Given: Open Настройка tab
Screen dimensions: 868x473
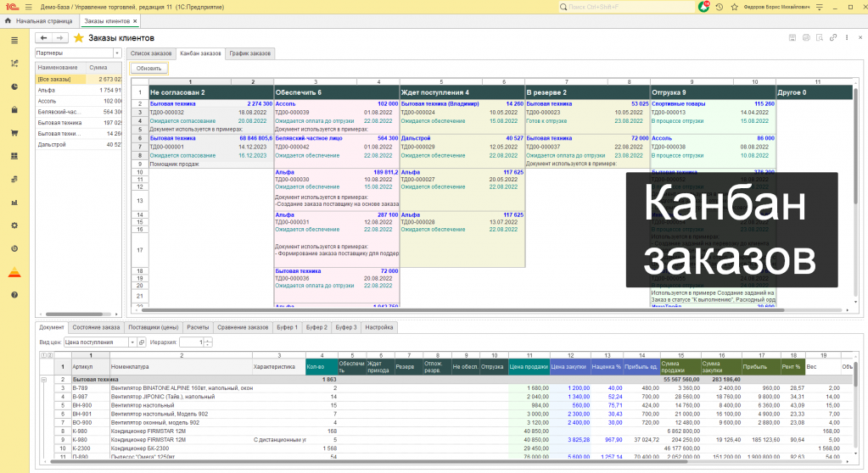Looking at the screenshot, I should [x=379, y=327].
